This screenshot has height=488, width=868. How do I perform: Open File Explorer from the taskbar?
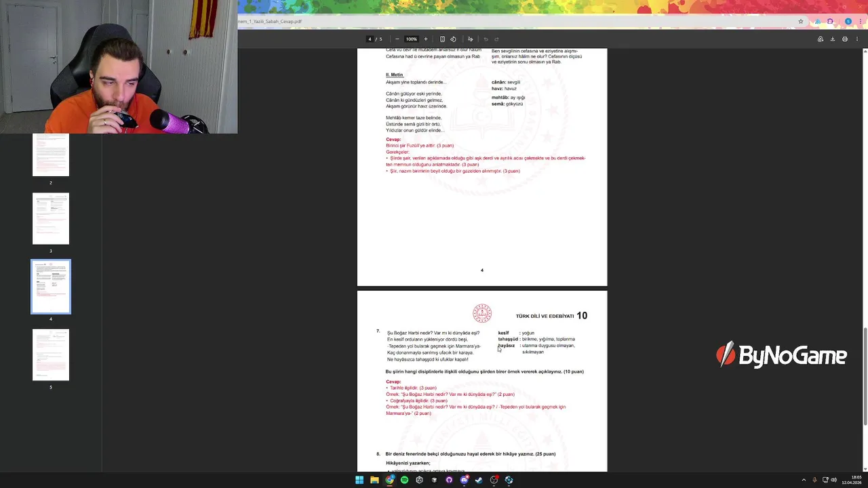[374, 480]
